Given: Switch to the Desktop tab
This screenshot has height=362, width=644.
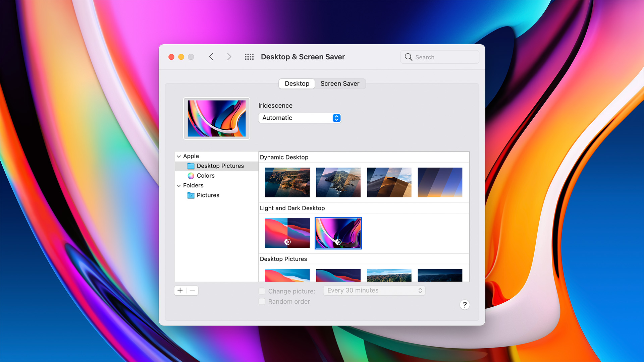Looking at the screenshot, I should pos(297,83).
